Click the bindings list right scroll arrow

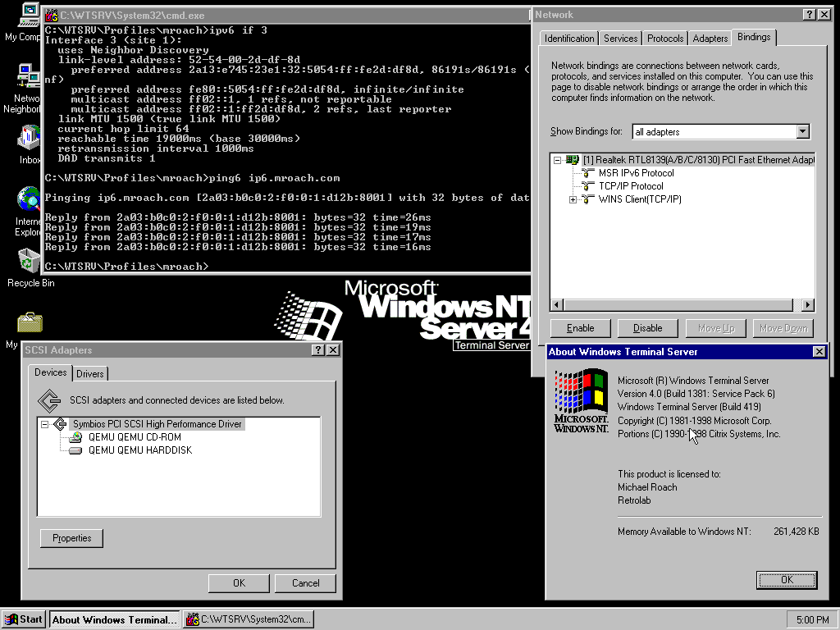(808, 305)
